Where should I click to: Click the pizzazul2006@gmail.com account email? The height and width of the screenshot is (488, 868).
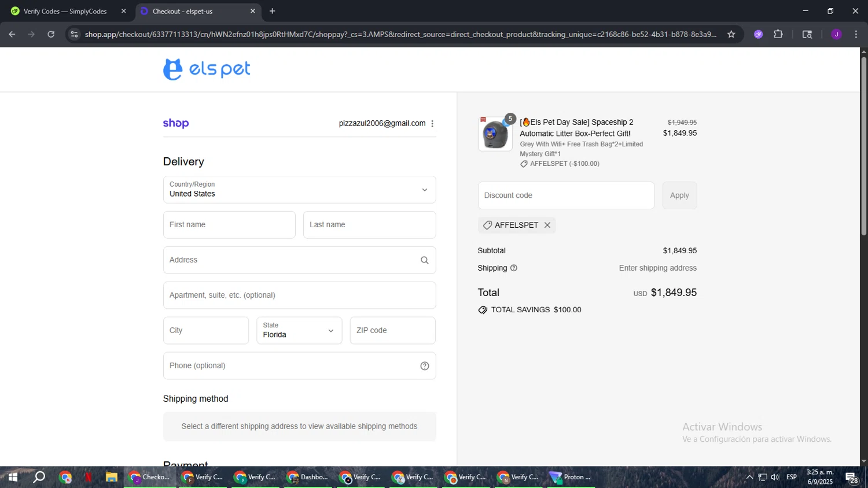[382, 123]
